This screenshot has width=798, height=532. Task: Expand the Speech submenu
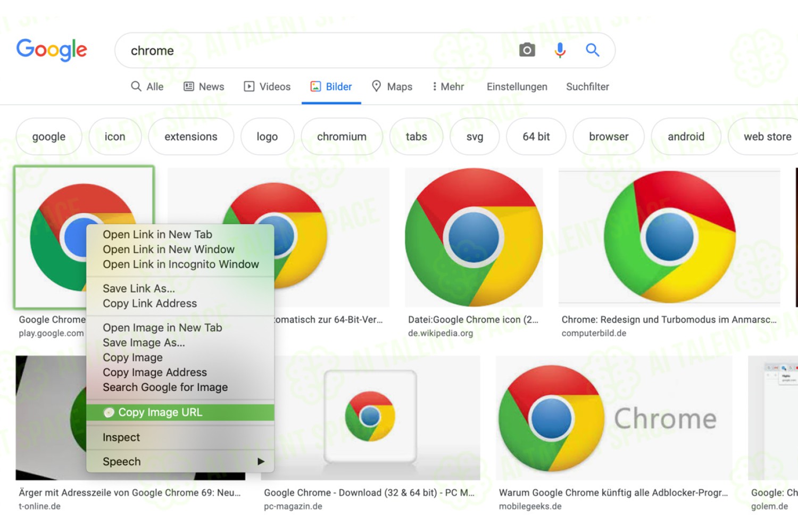tap(180, 462)
